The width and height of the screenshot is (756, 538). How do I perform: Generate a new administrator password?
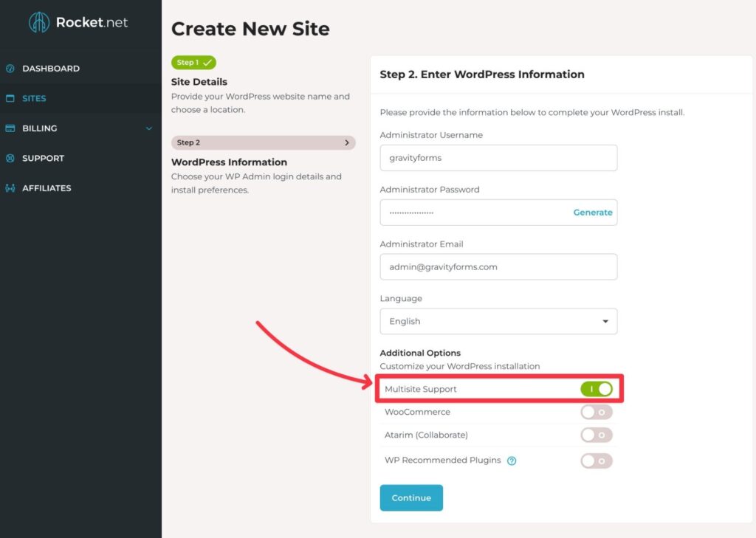click(592, 212)
